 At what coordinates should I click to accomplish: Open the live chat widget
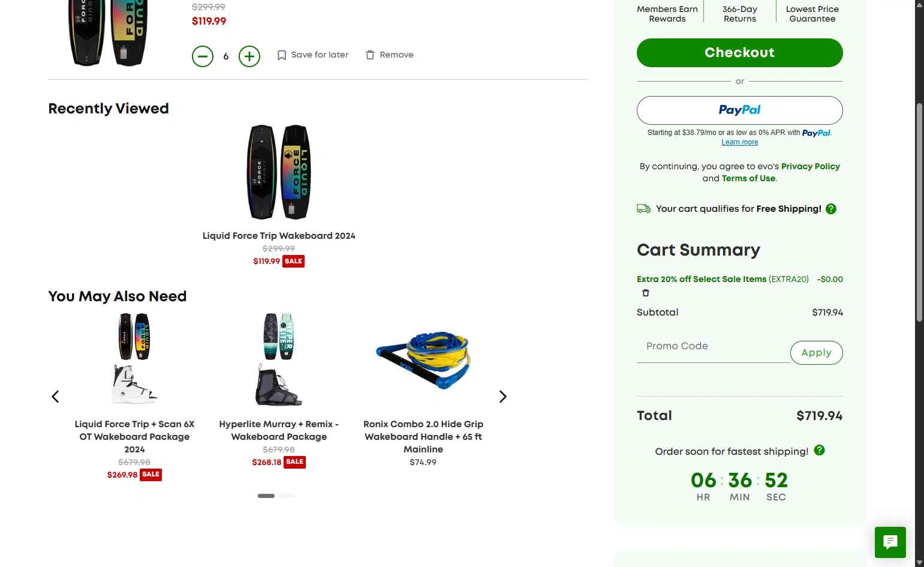[x=890, y=542]
